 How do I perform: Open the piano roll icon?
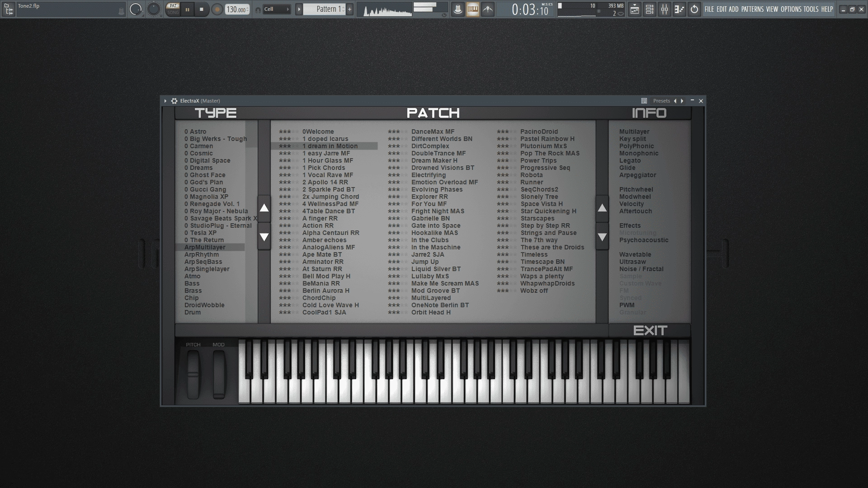click(679, 9)
